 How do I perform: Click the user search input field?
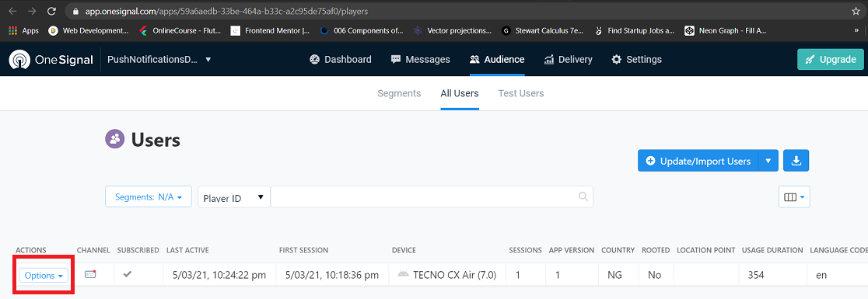tap(432, 196)
